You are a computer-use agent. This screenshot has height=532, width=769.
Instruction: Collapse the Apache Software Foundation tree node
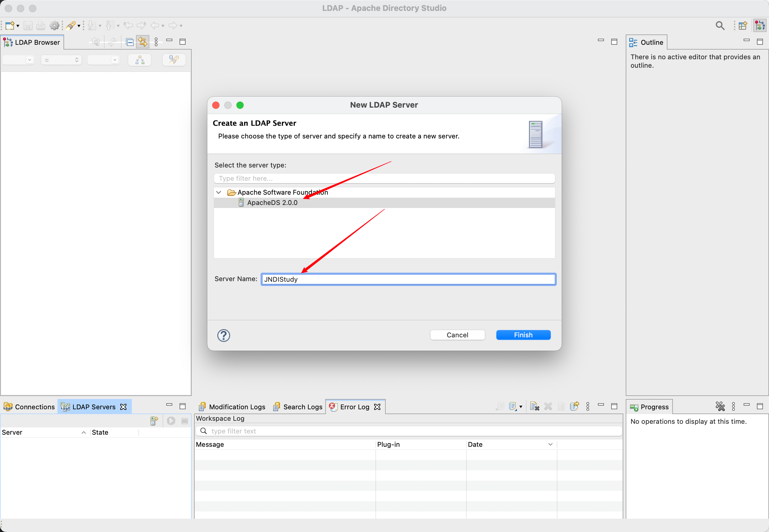(219, 192)
